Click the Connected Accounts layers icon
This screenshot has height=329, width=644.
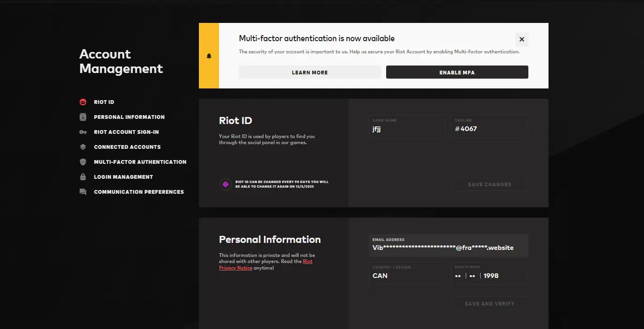[x=83, y=147]
